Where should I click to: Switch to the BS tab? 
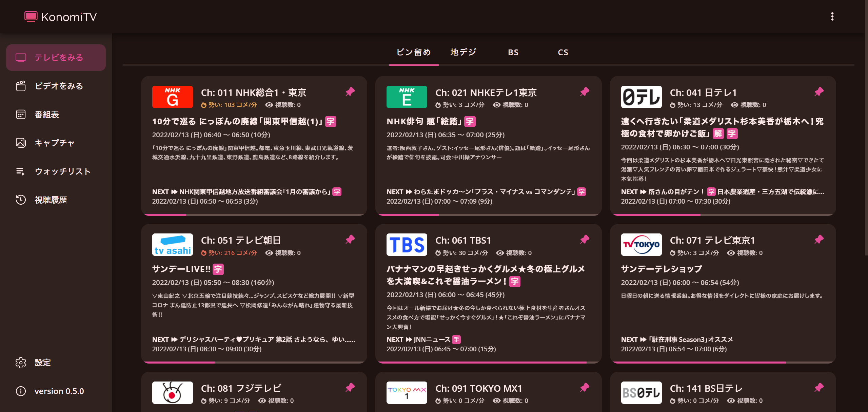tap(513, 52)
